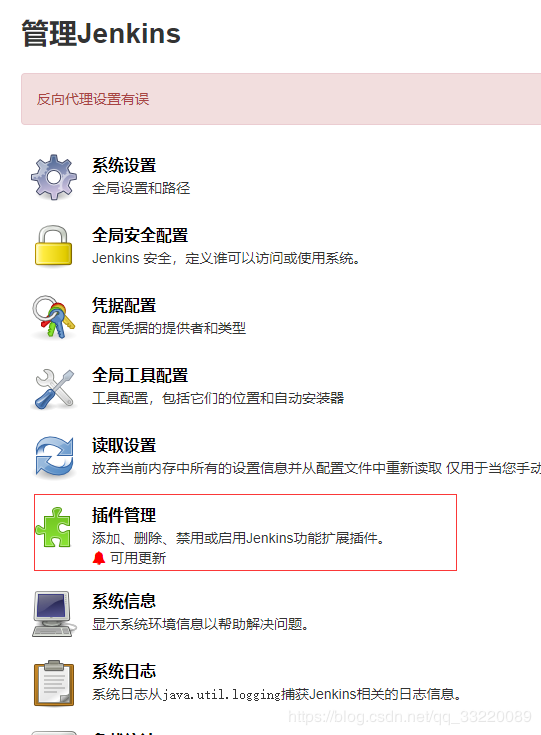Open the 全局工具配置 link

point(140,375)
